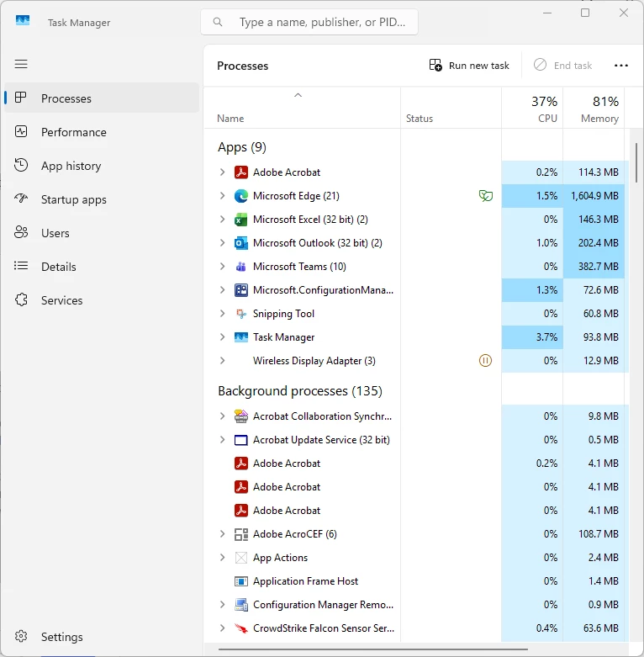
Task: Click the Background processes (135) heading
Action: [300, 391]
